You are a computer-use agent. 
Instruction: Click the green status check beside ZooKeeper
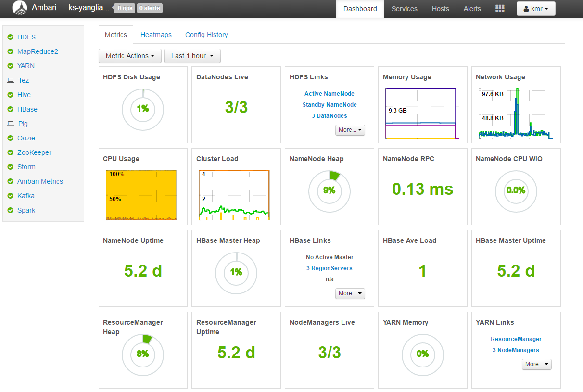click(x=11, y=152)
